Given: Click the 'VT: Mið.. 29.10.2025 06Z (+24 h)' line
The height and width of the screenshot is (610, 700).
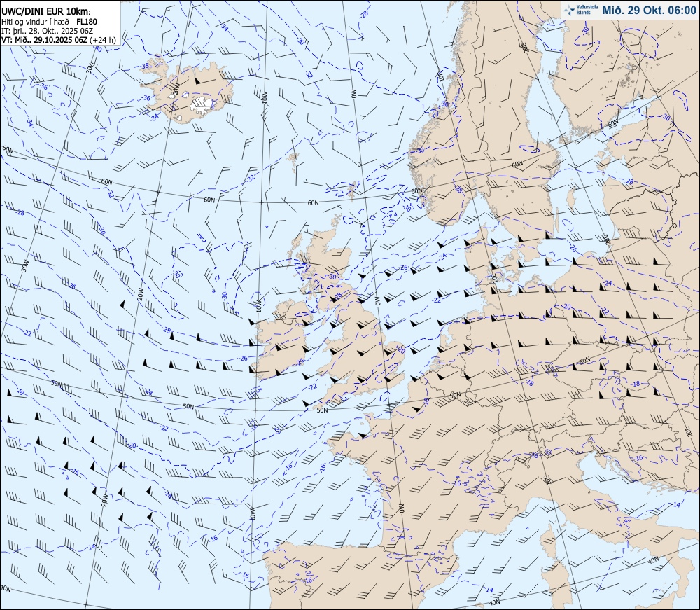Looking at the screenshot, I should coord(58,40).
